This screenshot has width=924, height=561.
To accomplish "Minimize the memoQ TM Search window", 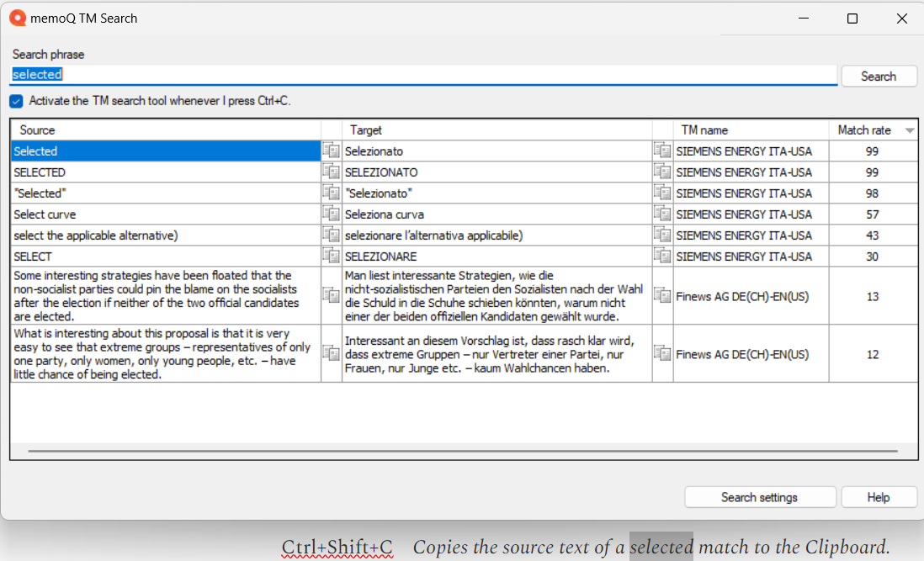I will pyautogui.click(x=803, y=19).
